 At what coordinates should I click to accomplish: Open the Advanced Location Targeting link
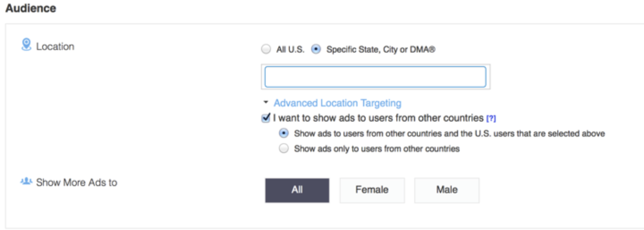tap(337, 103)
